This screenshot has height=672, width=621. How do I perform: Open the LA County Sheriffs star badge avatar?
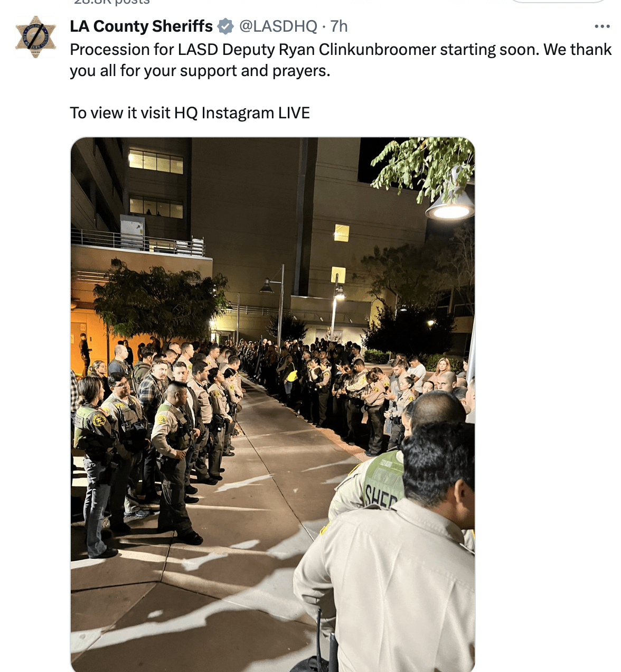click(x=36, y=36)
